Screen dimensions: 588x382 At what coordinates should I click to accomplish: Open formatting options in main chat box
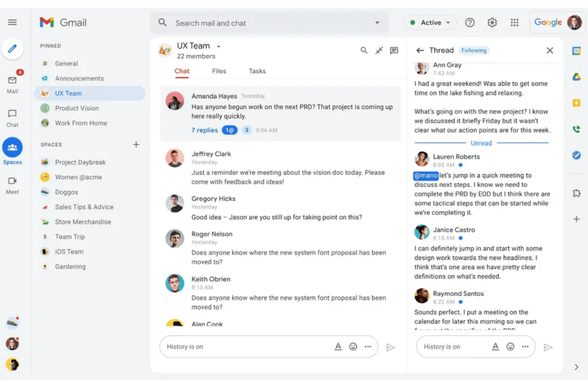338,346
